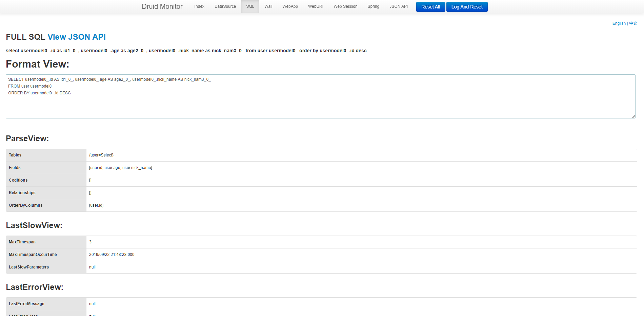Viewport: 644px width, 316px height.
Task: Click the Druid Monitor brand title
Action: point(162,6)
